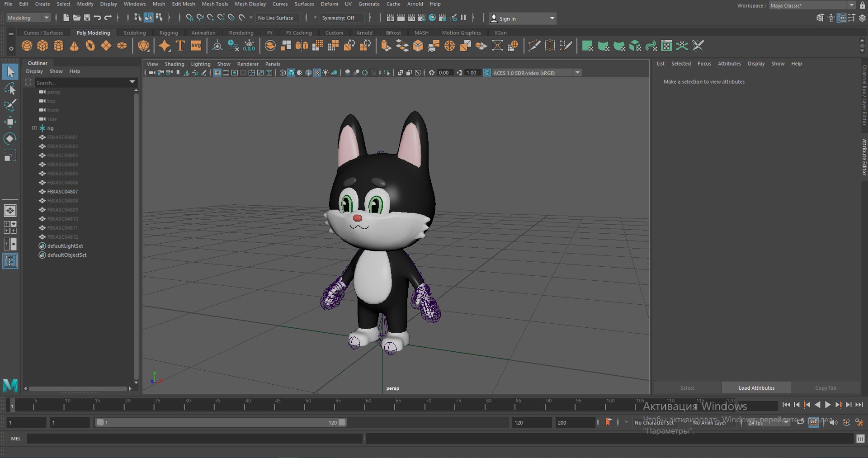Activate the Rotate tool in toolbox
The height and width of the screenshot is (458, 868).
[x=10, y=138]
